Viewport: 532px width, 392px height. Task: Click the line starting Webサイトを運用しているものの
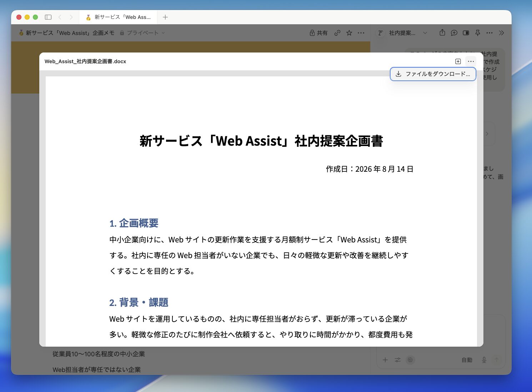tap(258, 319)
